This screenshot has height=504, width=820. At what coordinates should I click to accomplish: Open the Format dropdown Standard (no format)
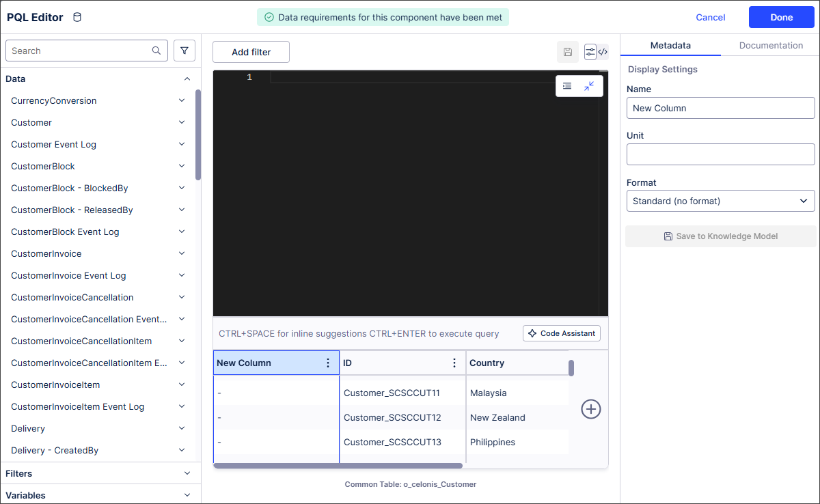tap(721, 201)
